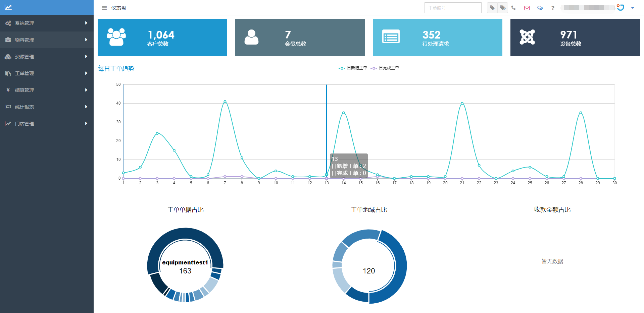Click the equipmenttest1 label in donut center
The width and height of the screenshot is (644, 313).
click(185, 263)
